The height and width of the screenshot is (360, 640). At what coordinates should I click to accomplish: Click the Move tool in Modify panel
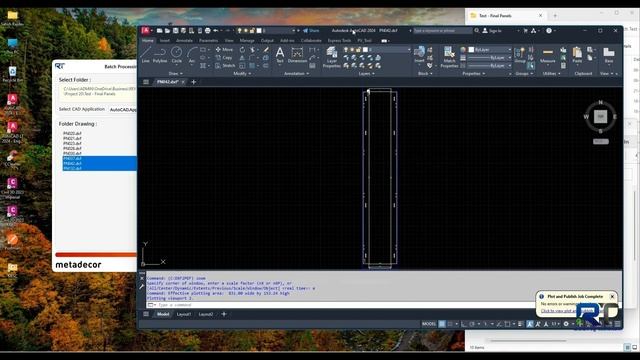click(x=224, y=49)
